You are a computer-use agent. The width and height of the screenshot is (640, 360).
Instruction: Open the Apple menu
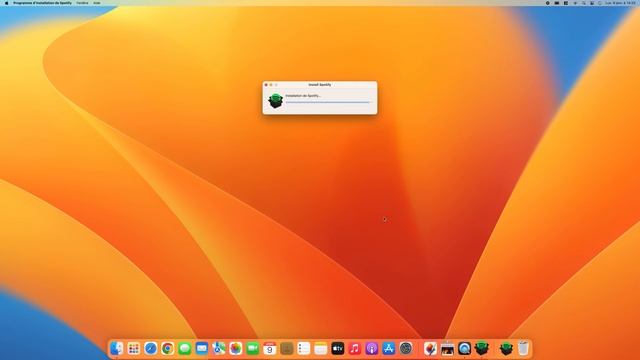click(6, 3)
